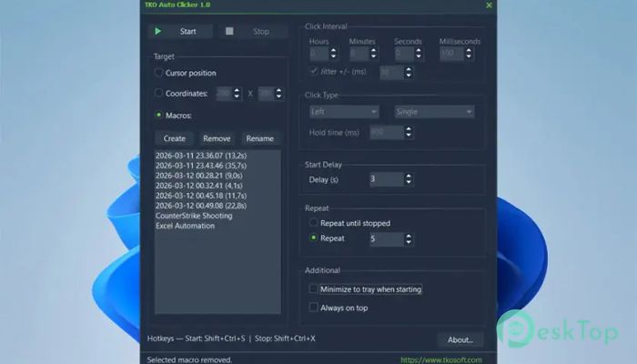Close the TKO Auto Clicker window
The image size is (637, 364).
click(489, 5)
